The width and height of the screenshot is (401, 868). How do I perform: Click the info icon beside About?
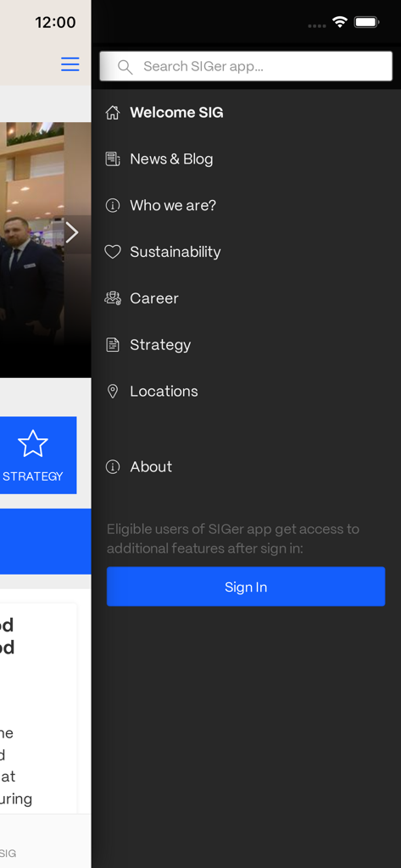coord(113,467)
